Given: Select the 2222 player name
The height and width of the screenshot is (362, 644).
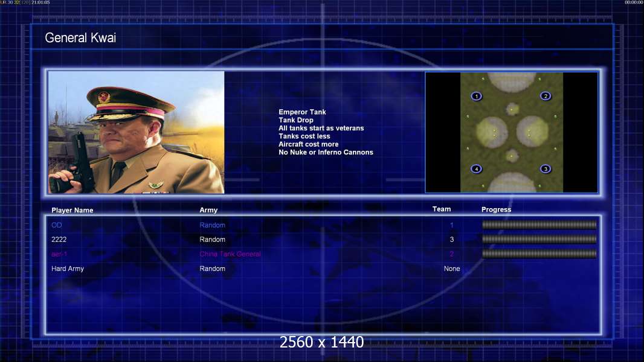Looking at the screenshot, I should coord(59,240).
